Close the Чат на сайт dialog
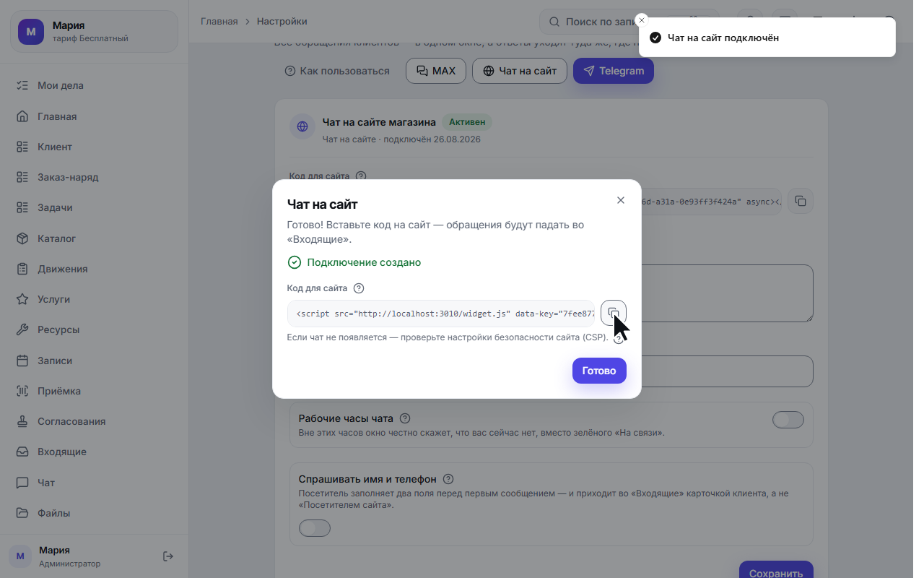The height and width of the screenshot is (578, 924). (x=621, y=200)
